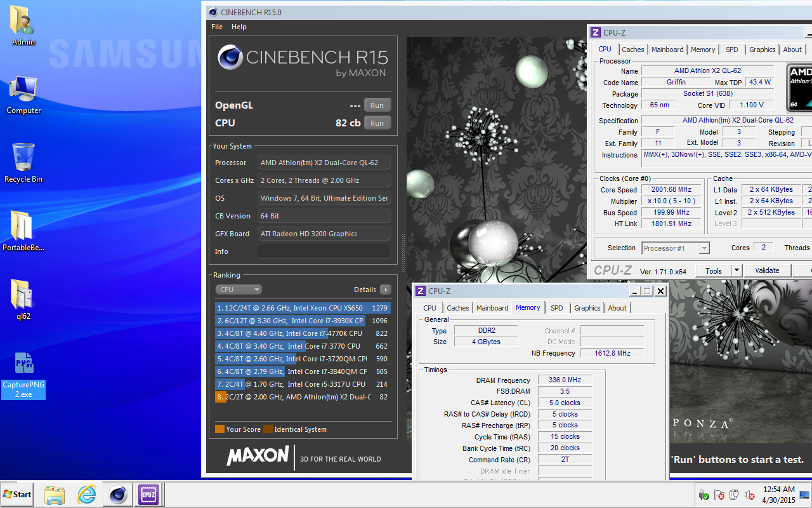The width and height of the screenshot is (812, 508).
Task: Select ranking entry Intel Core i7-3770
Action: coord(303,346)
